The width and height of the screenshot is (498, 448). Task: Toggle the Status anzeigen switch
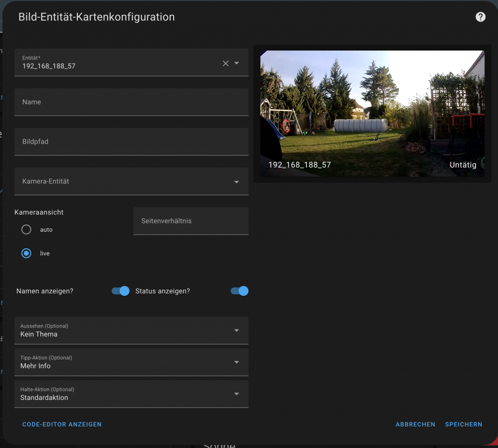[x=239, y=291]
